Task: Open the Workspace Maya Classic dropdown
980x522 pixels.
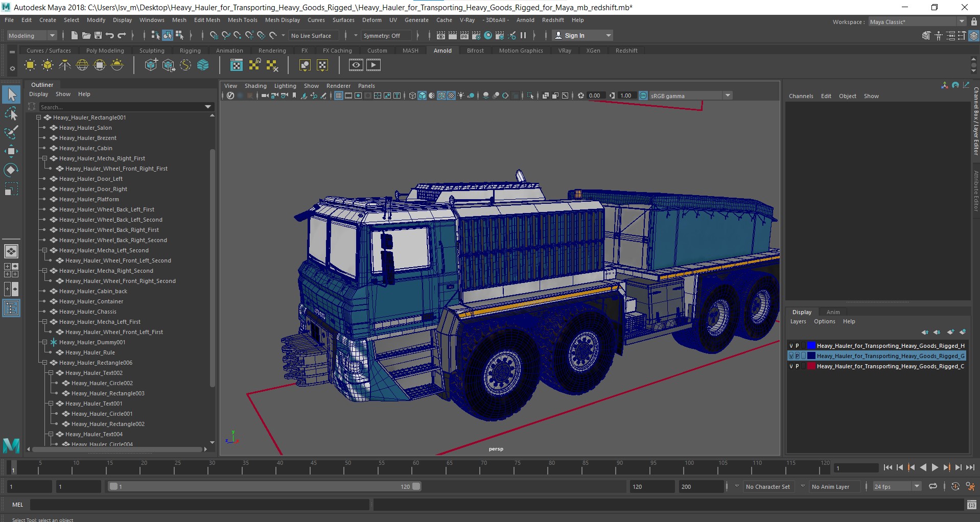Action: pyautogui.click(x=917, y=21)
